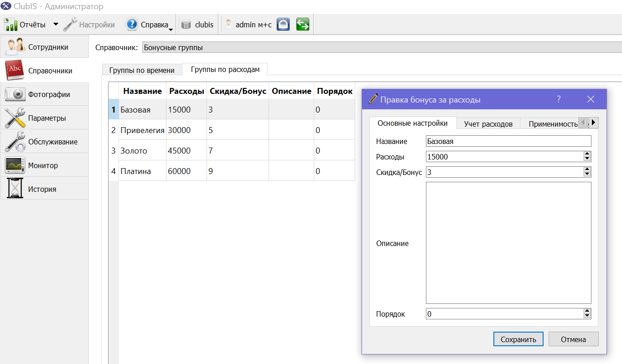Open История hourglass section

(44, 189)
